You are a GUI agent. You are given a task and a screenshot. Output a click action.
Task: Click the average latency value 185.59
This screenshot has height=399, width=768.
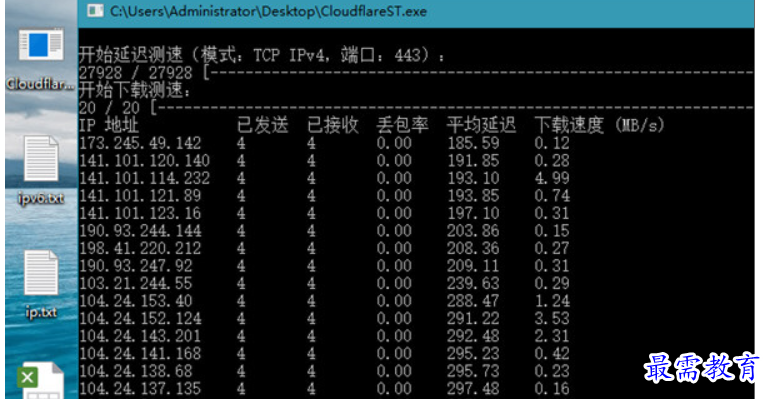pos(473,143)
